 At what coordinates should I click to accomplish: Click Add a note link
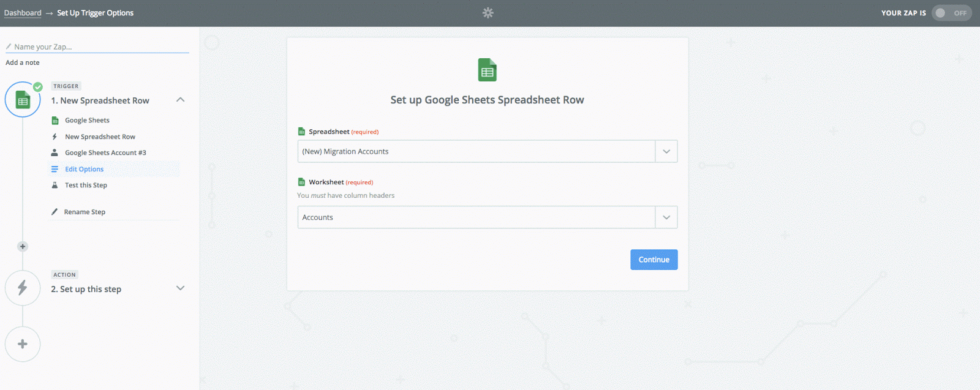(x=23, y=62)
